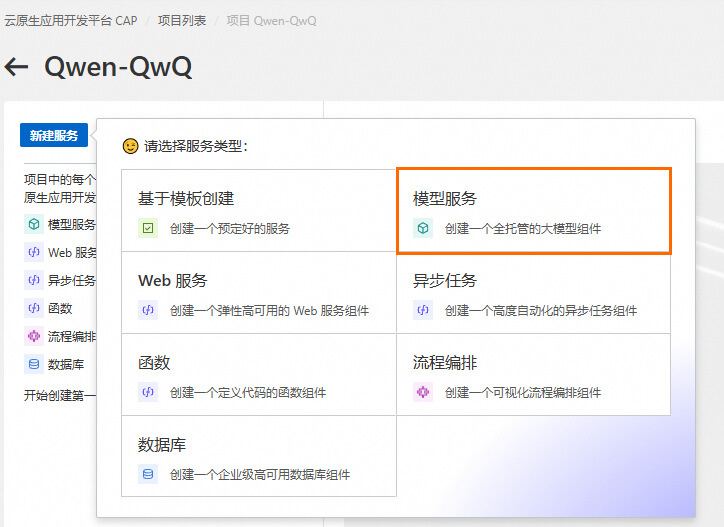Select the Web 服务 option title
The height and width of the screenshot is (527, 724).
click(173, 280)
